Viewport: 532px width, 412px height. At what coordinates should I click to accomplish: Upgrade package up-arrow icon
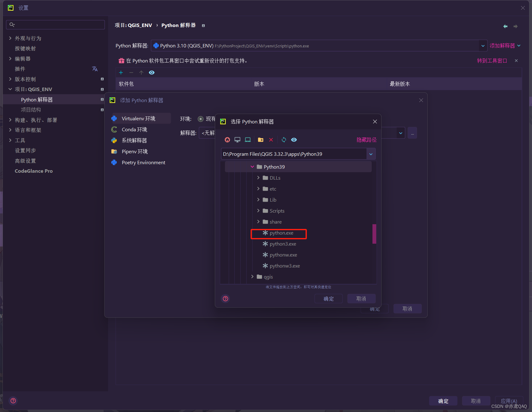[141, 73]
